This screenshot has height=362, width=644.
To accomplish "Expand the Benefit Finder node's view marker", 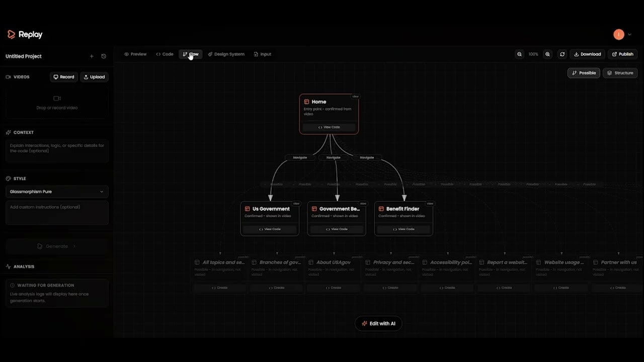I will 430,203.
